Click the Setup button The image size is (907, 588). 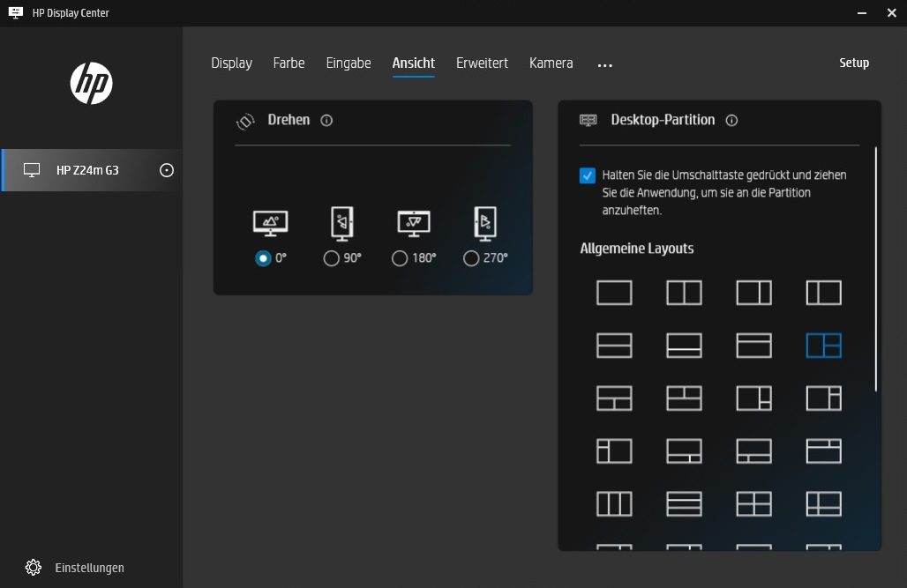coord(853,63)
